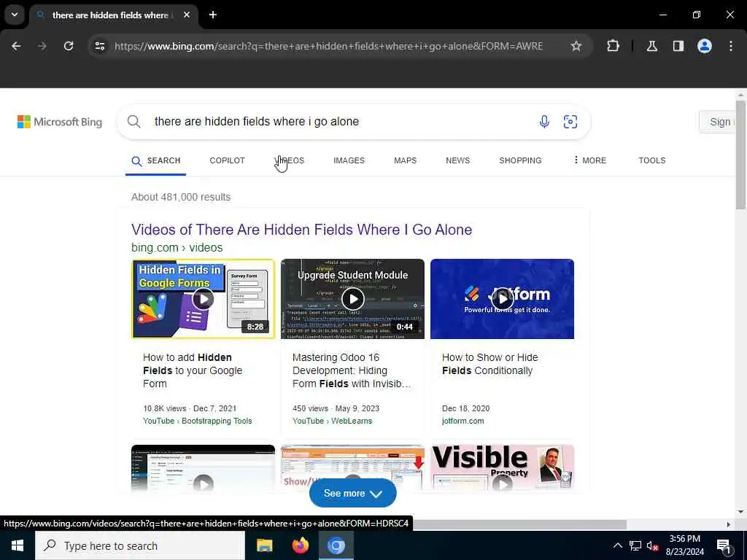
Task: Start voice search with microphone icon
Action: [x=544, y=122]
